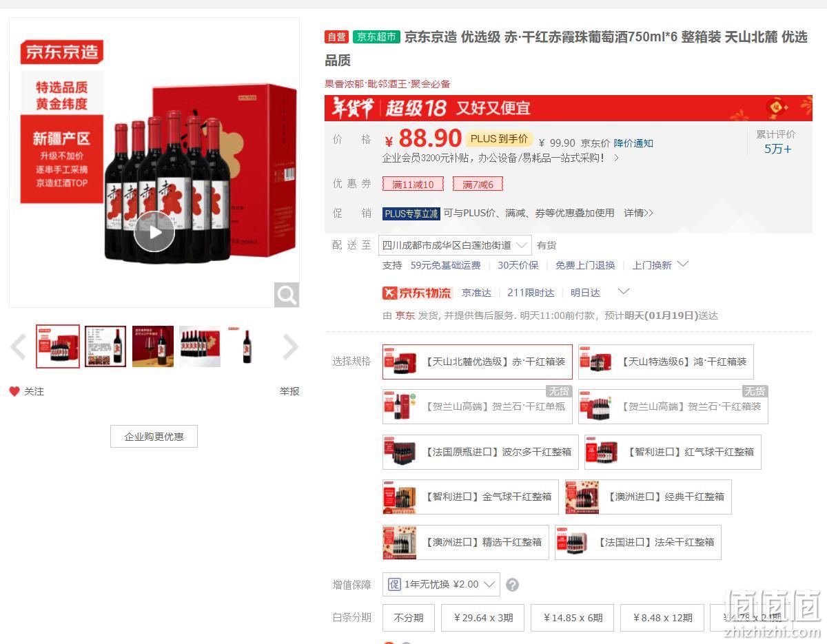Screen dimensions: 827x644
Task: Expand promotion 详情>> details
Action: coord(639,214)
